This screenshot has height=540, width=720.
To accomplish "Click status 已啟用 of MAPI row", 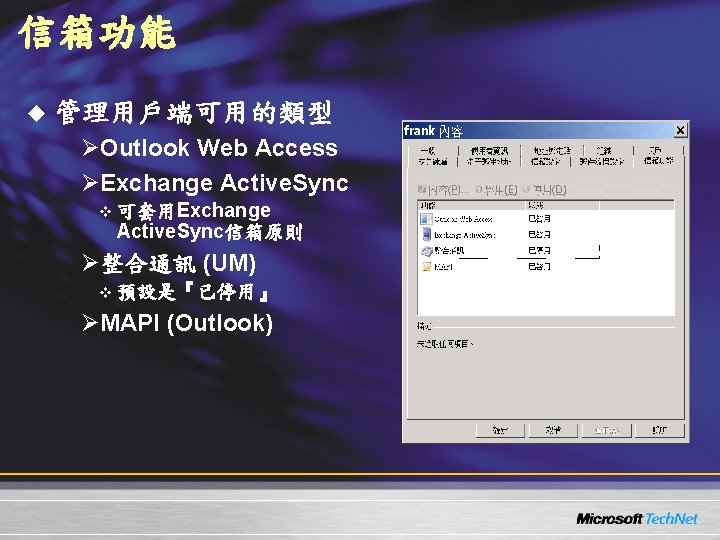I will (x=539, y=267).
